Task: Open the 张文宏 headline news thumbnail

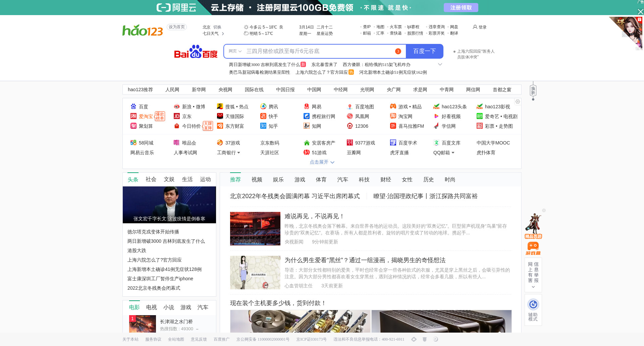Action: (x=169, y=205)
